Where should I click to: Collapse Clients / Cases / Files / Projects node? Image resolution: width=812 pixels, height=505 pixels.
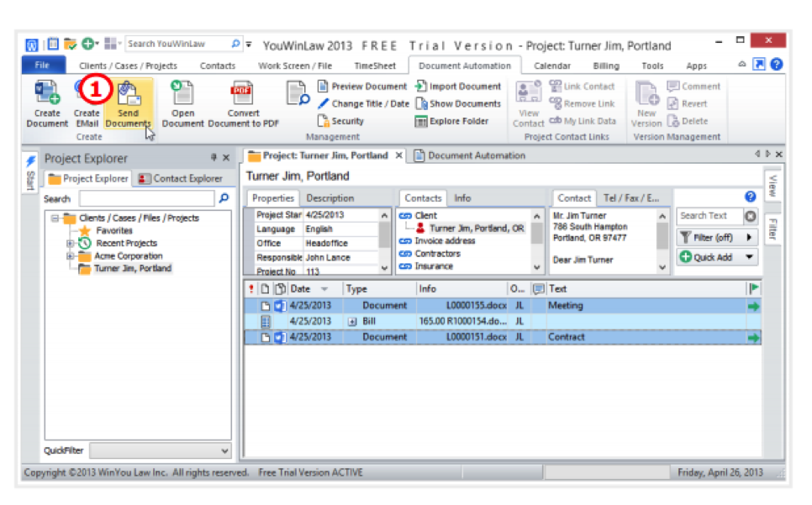55,218
